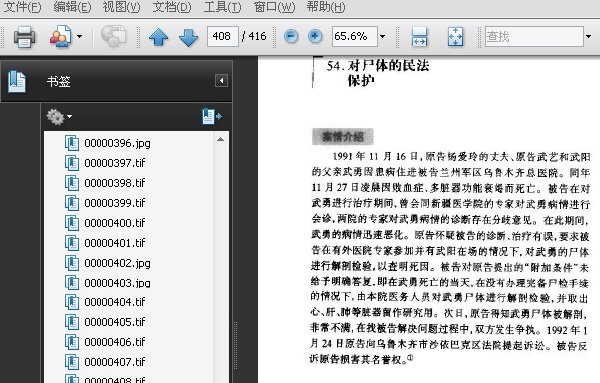Screen dimensions: 600x383
Task: Click bookmark icon beside 00000396.jpg
Action: coord(72,143)
